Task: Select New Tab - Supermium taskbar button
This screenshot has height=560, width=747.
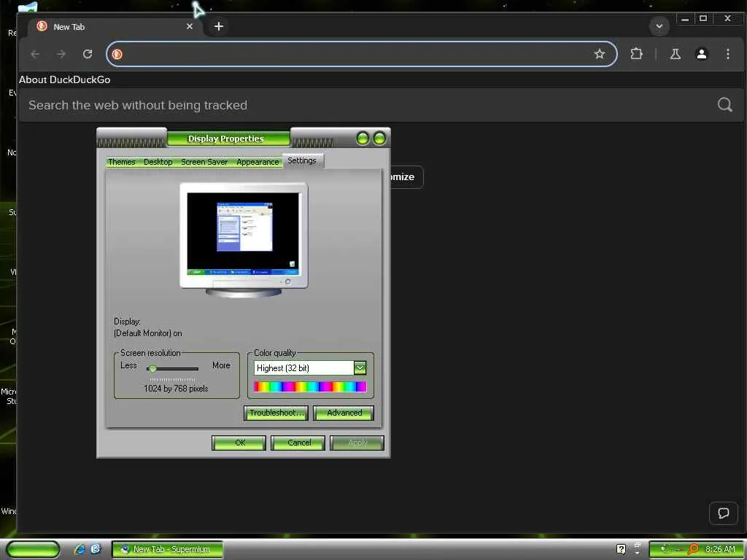Action: [x=167, y=550]
